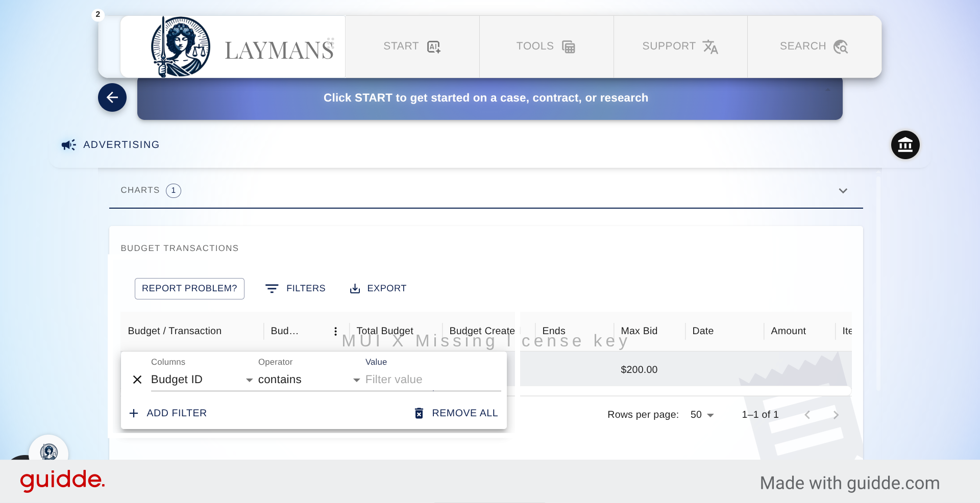Click the Add Filter button

pos(168,413)
